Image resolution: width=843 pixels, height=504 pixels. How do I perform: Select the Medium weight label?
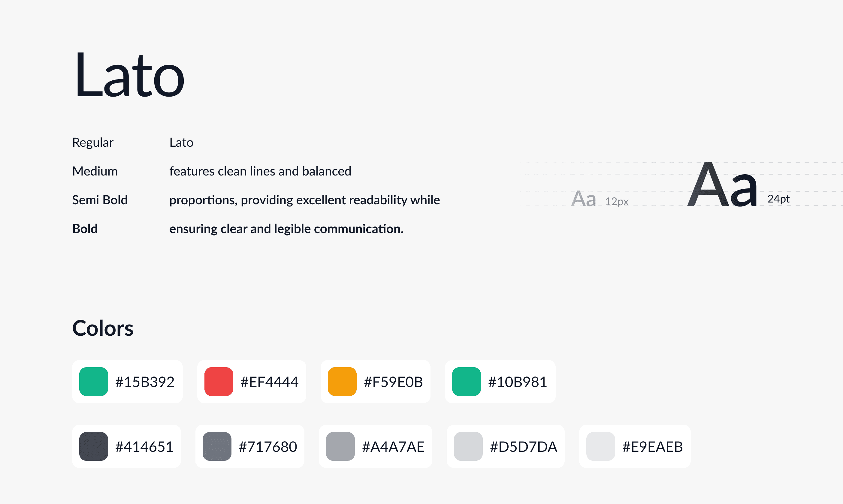pyautogui.click(x=95, y=171)
